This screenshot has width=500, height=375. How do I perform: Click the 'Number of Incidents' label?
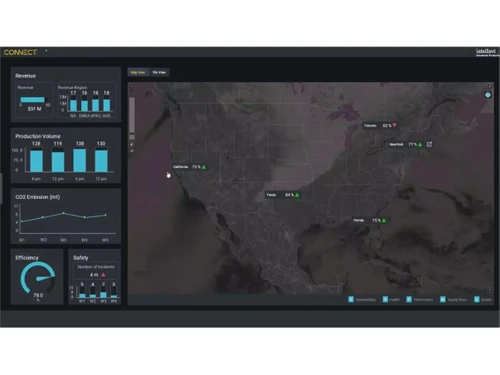pos(96,267)
